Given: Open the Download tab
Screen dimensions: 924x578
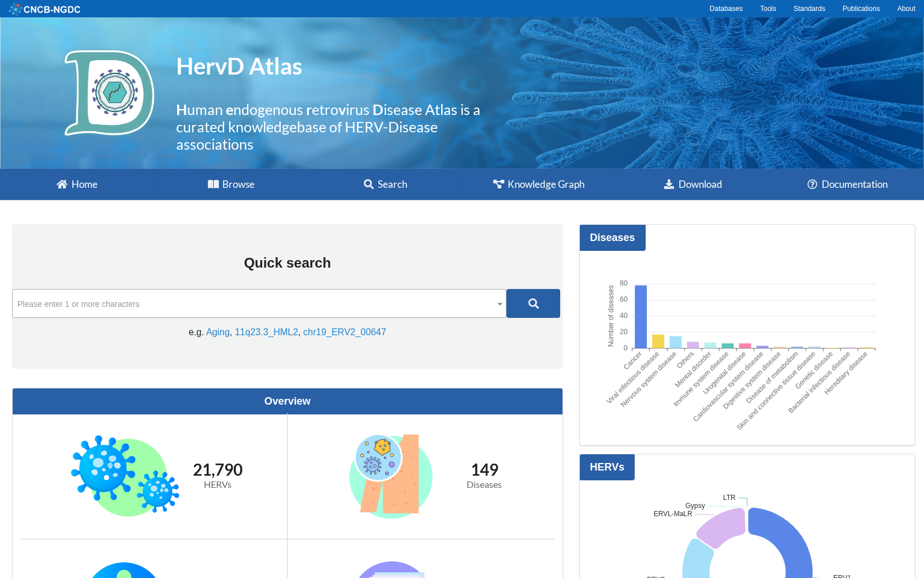Looking at the screenshot, I should pos(693,184).
